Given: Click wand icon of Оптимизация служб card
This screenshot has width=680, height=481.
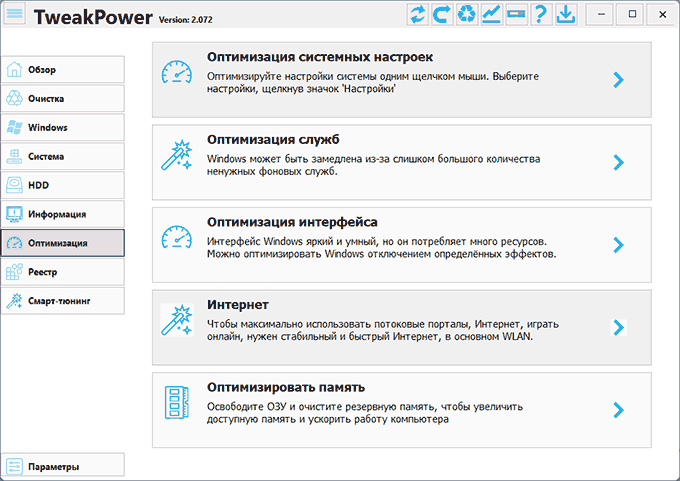Looking at the screenshot, I should (177, 155).
